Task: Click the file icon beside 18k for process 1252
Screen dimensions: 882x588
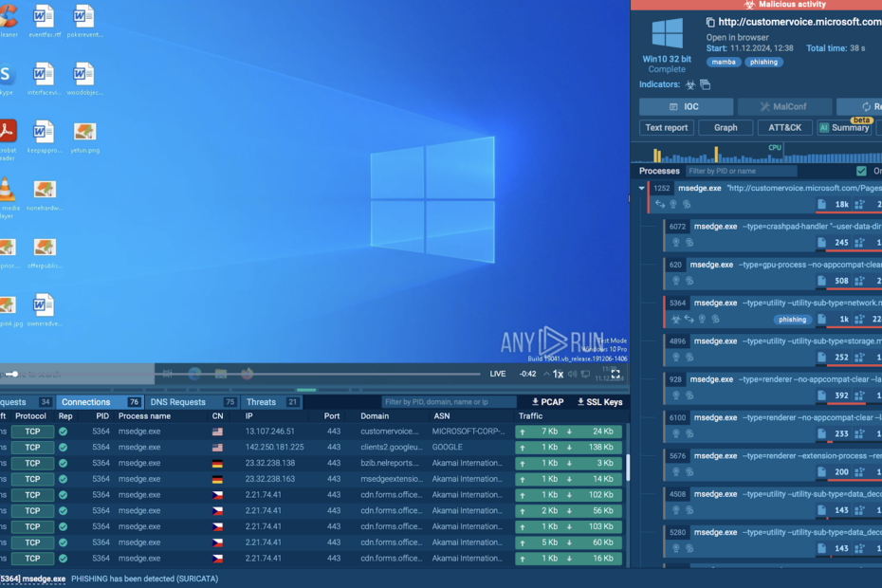Action: [x=822, y=204]
